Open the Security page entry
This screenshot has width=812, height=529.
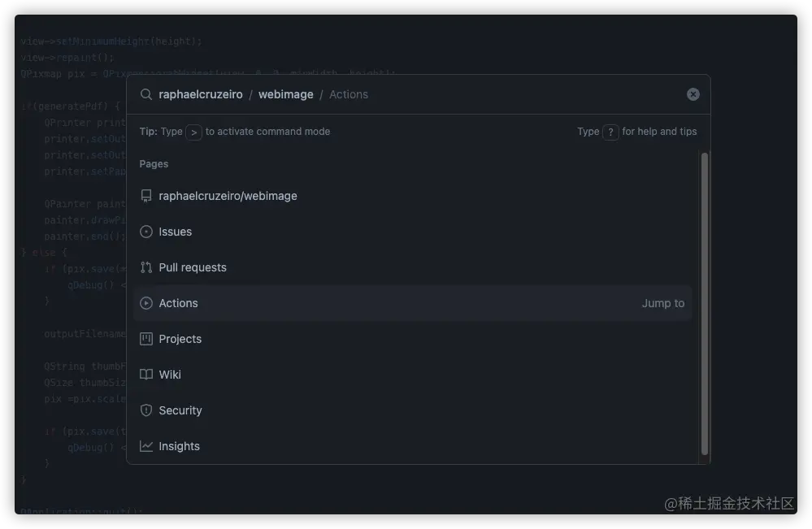click(x=413, y=410)
